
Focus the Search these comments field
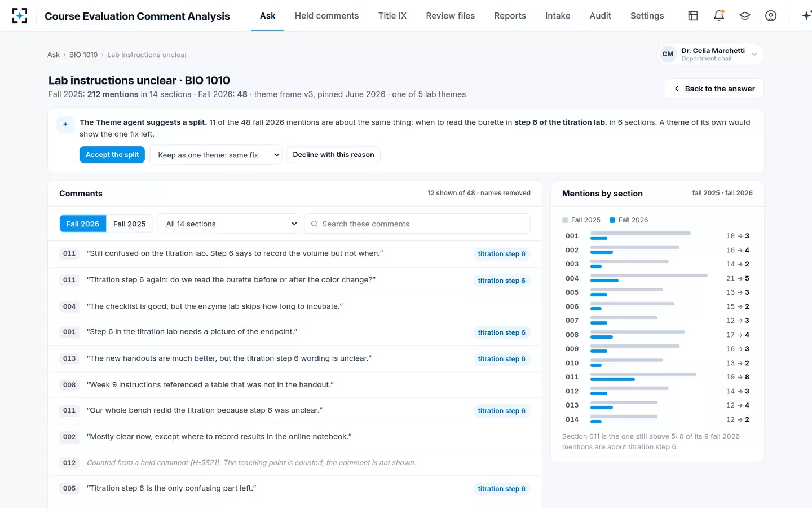(417, 224)
